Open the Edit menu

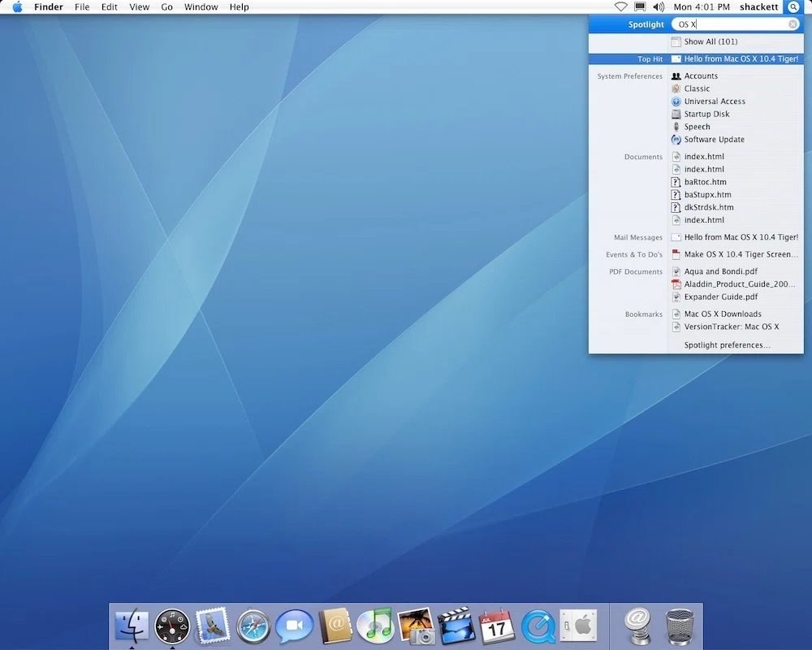[x=110, y=6]
